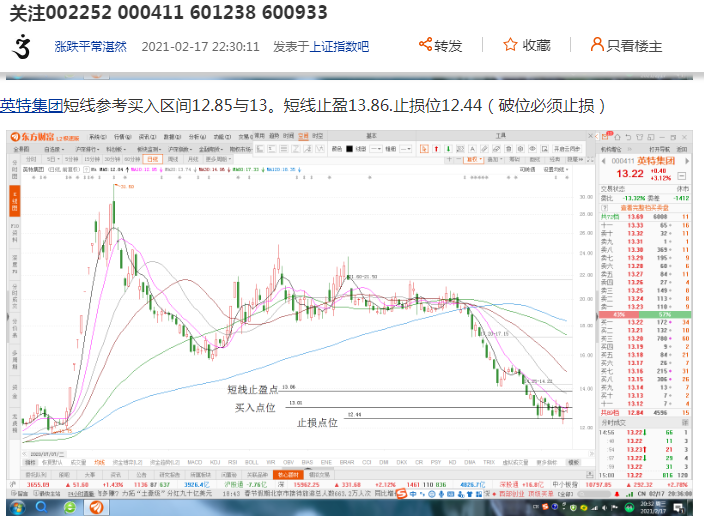
Task: Choose the text 'A' annotation tool
Action: pyautogui.click(x=472, y=149)
